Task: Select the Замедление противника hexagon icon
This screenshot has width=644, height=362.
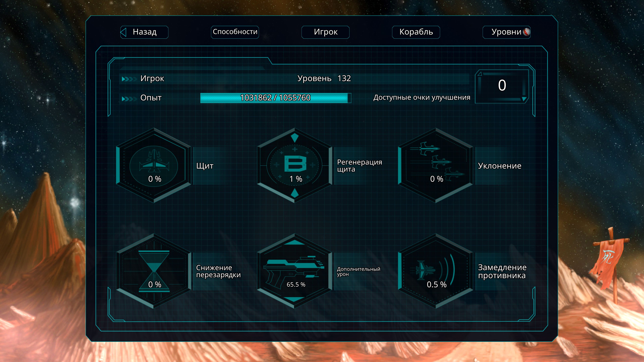Action: pyautogui.click(x=436, y=271)
